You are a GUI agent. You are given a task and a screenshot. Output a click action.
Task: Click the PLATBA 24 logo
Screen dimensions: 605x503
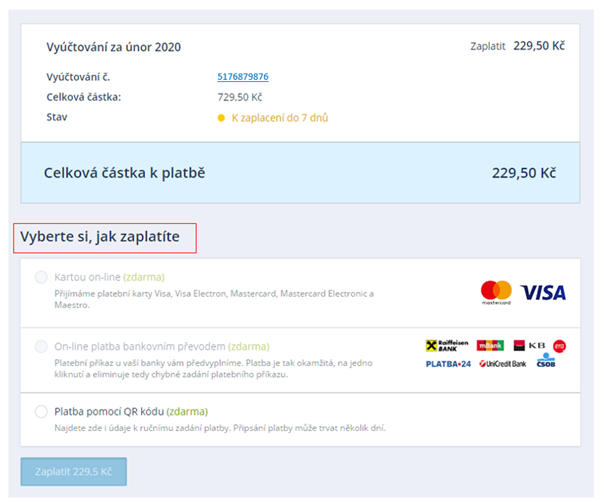point(448,363)
